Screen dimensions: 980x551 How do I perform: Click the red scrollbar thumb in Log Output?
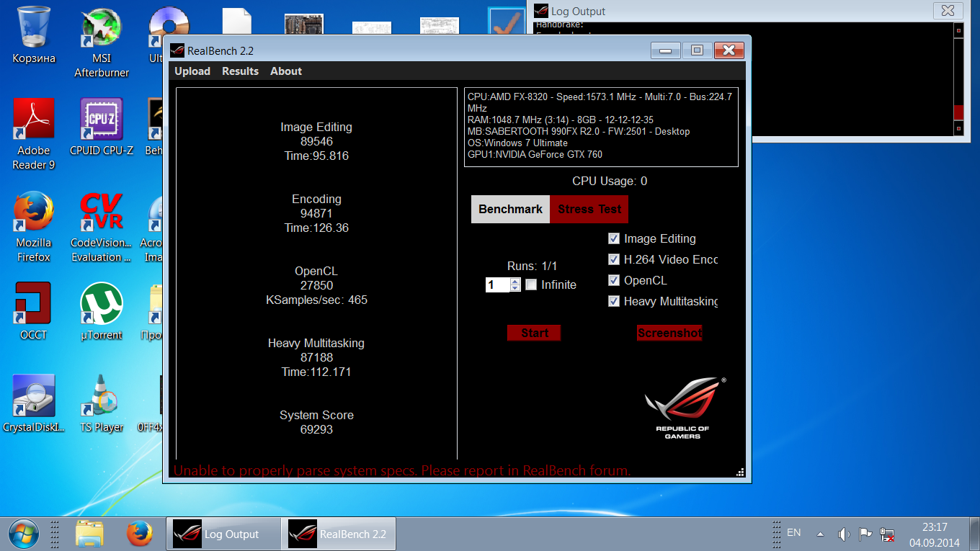coord(958,112)
